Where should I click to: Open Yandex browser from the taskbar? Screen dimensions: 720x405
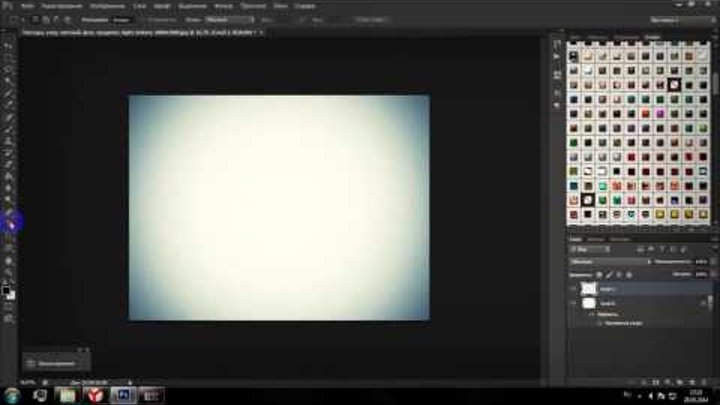[94, 395]
